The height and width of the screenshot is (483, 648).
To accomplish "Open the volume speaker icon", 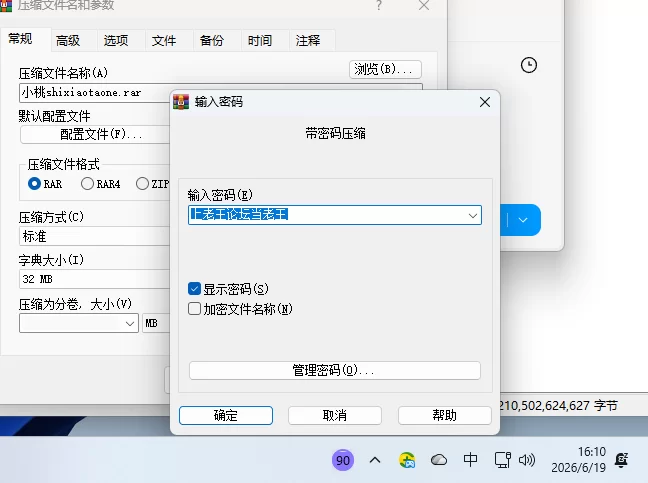I will pos(527,460).
